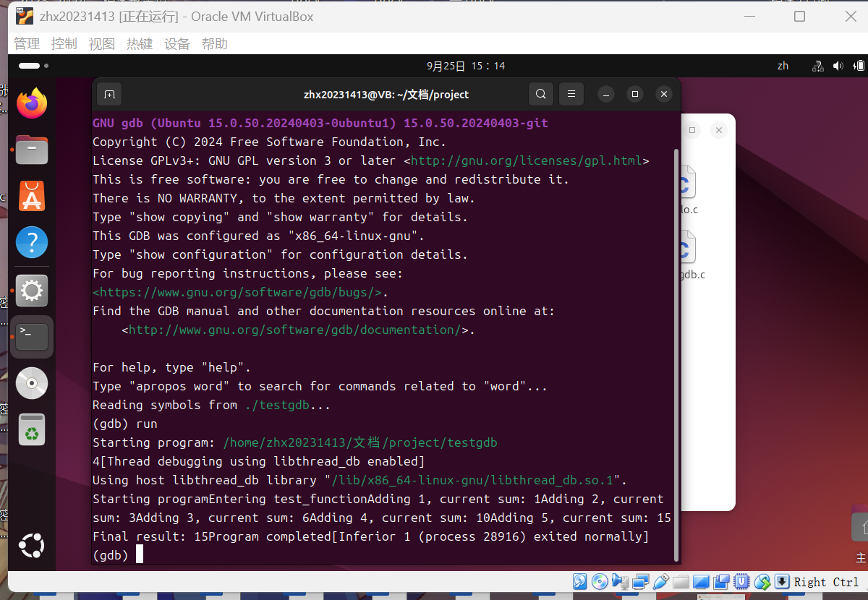Viewport: 868px width, 600px height.
Task: Open the VirtualBox 热键 menu
Action: click(x=140, y=44)
